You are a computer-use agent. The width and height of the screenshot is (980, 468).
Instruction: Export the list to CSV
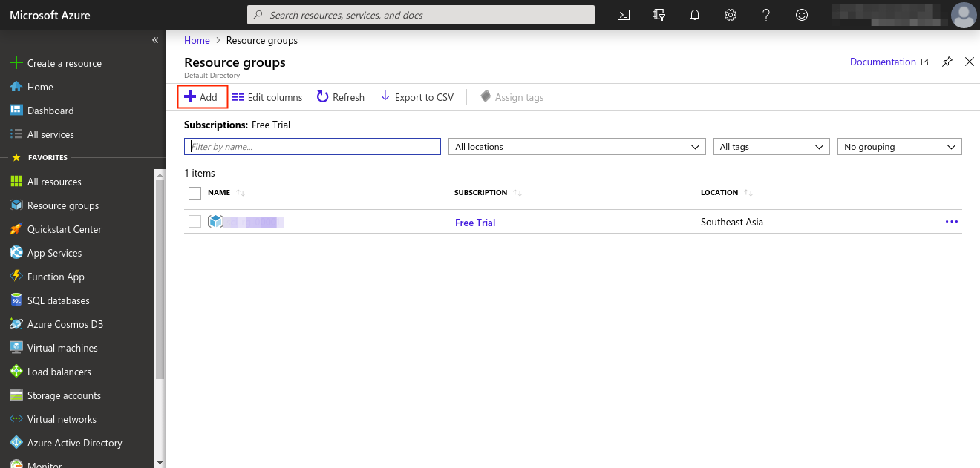coord(416,97)
